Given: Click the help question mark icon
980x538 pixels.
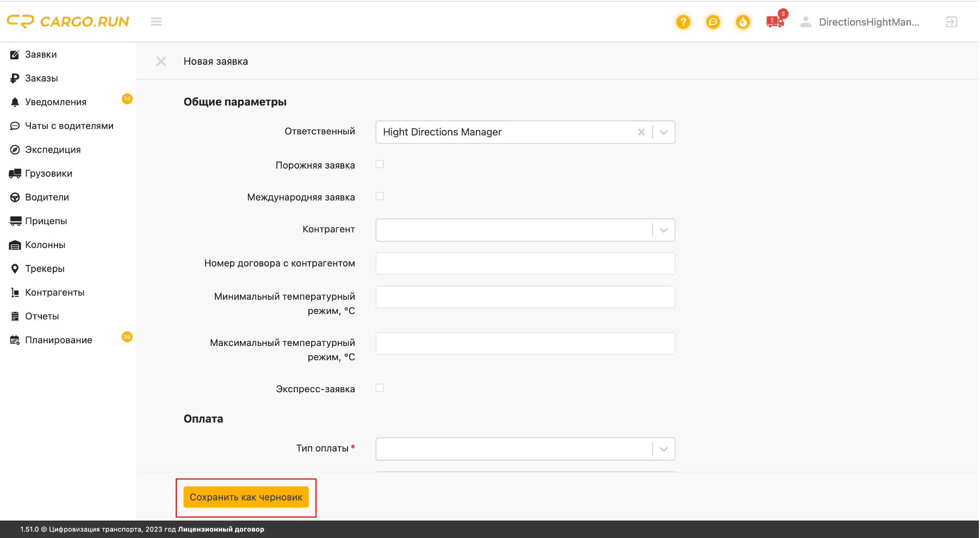Looking at the screenshot, I should point(683,22).
